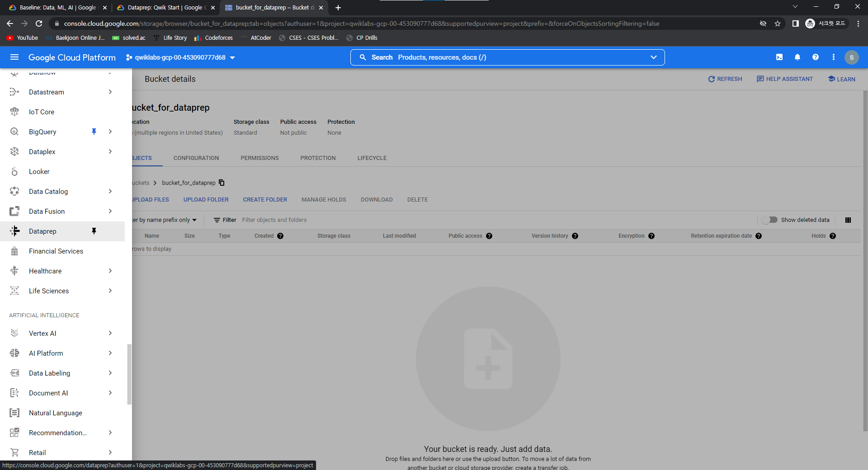This screenshot has height=470, width=868.
Task: Click the Refresh button
Action: click(725, 79)
